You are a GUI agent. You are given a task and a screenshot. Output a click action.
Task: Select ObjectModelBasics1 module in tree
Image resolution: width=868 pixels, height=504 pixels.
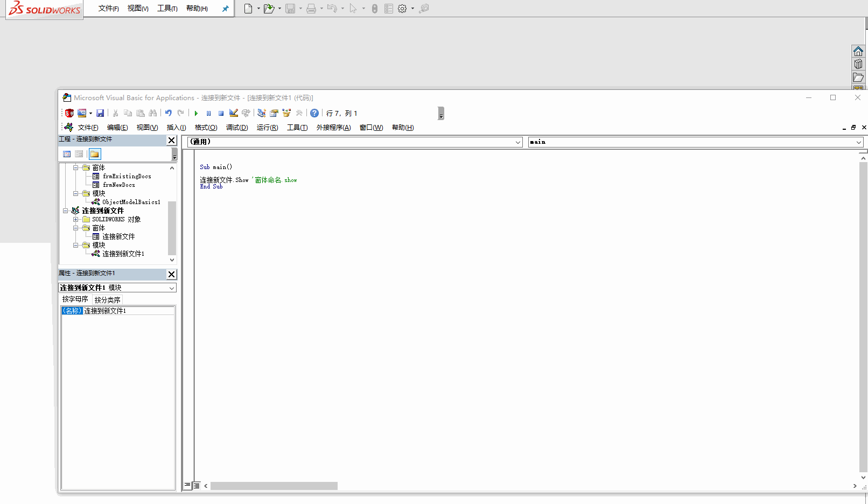[x=131, y=202]
